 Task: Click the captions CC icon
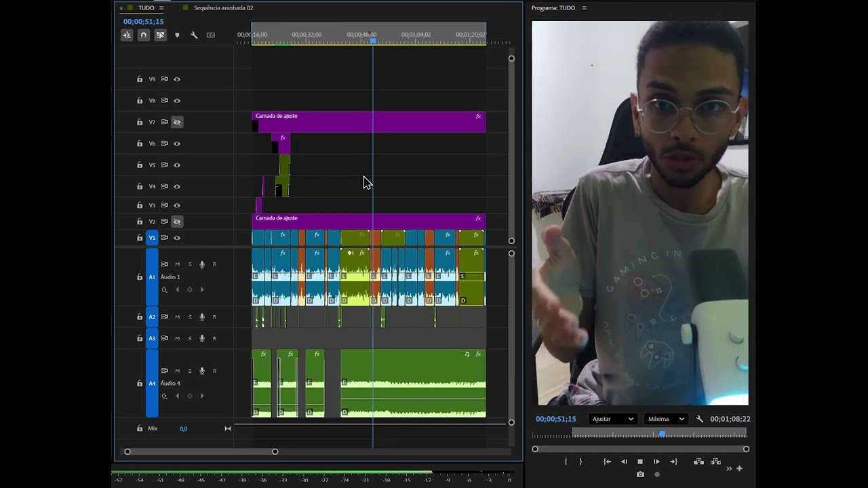tap(210, 35)
